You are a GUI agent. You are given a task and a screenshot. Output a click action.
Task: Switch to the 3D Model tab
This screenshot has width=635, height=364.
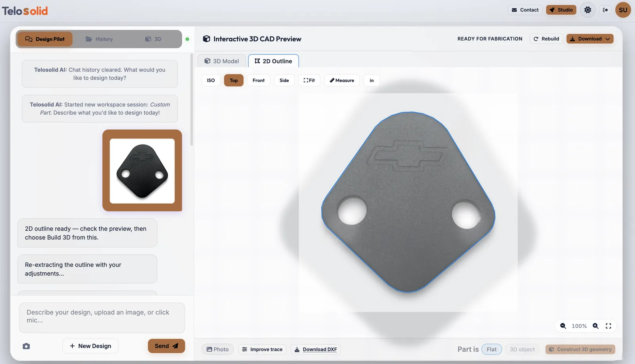tap(222, 61)
